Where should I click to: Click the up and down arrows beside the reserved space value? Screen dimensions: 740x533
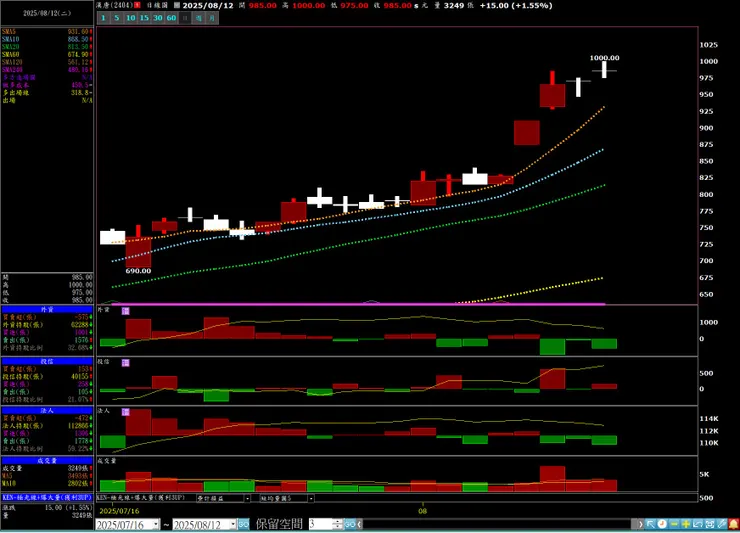tap(337, 524)
